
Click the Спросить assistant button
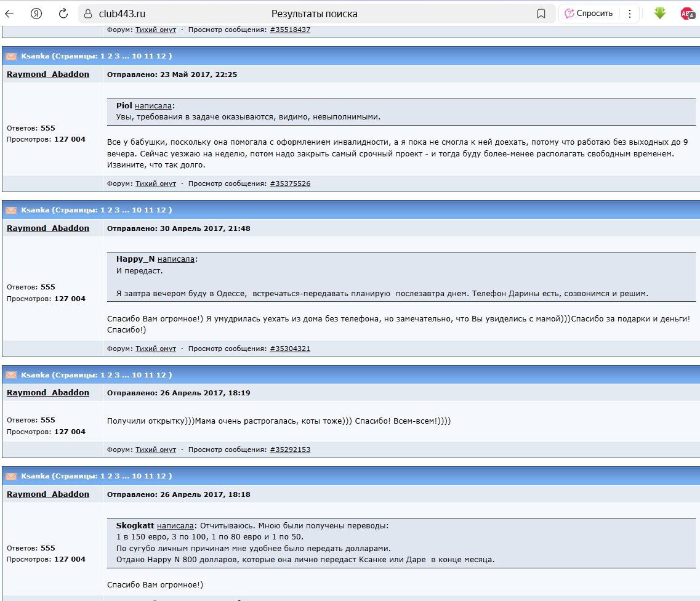(x=589, y=14)
